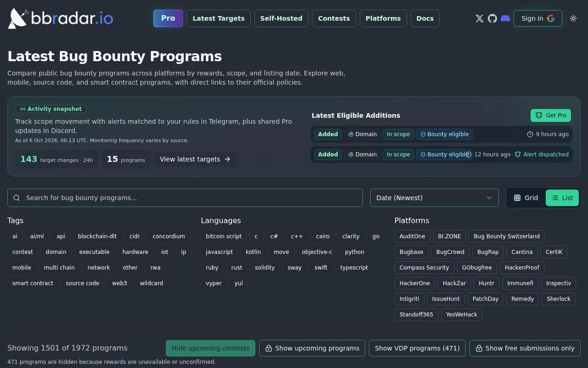Filter by typescript language
Image resolution: width=588 pixels, height=368 pixels.
tap(354, 268)
